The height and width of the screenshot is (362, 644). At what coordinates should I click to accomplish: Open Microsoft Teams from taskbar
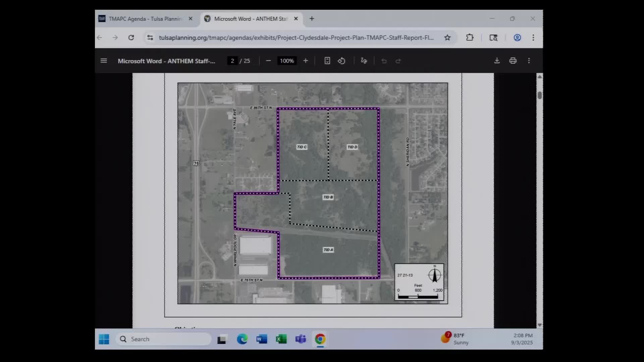click(301, 339)
